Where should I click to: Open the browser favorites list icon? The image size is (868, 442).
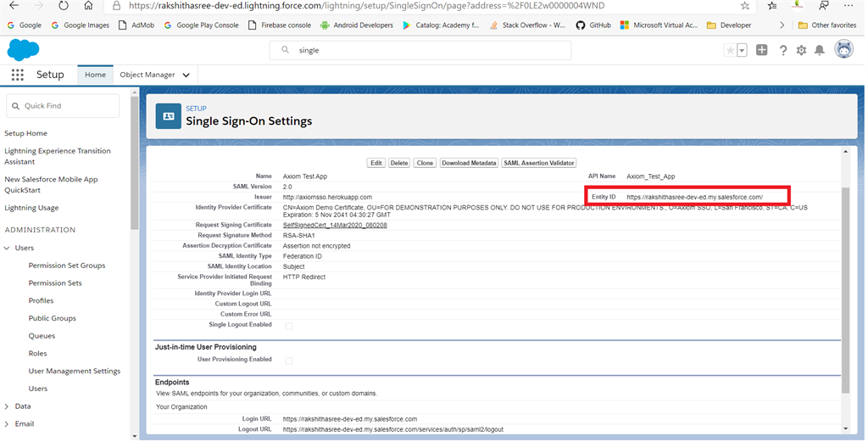tap(773, 6)
